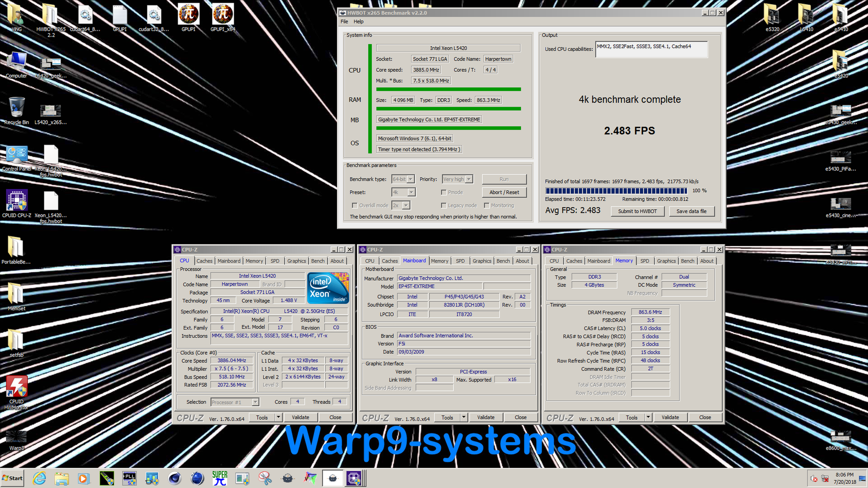868x488 pixels.
Task: Switch to Graphics tab in Memory window
Action: 666,261
